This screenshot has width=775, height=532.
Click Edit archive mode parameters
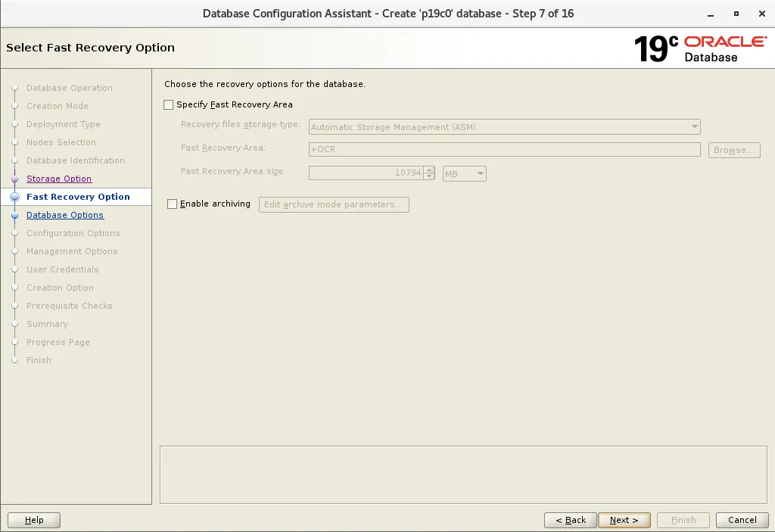(334, 204)
